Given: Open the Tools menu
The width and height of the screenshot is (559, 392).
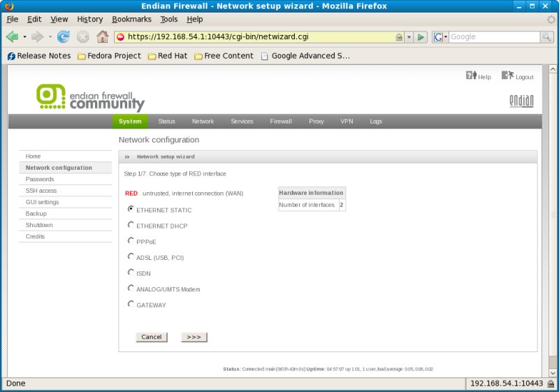Looking at the screenshot, I should coord(169,20).
